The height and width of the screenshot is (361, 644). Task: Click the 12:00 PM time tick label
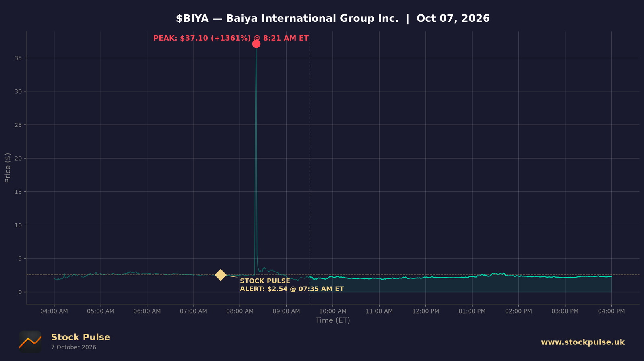(x=425, y=311)
